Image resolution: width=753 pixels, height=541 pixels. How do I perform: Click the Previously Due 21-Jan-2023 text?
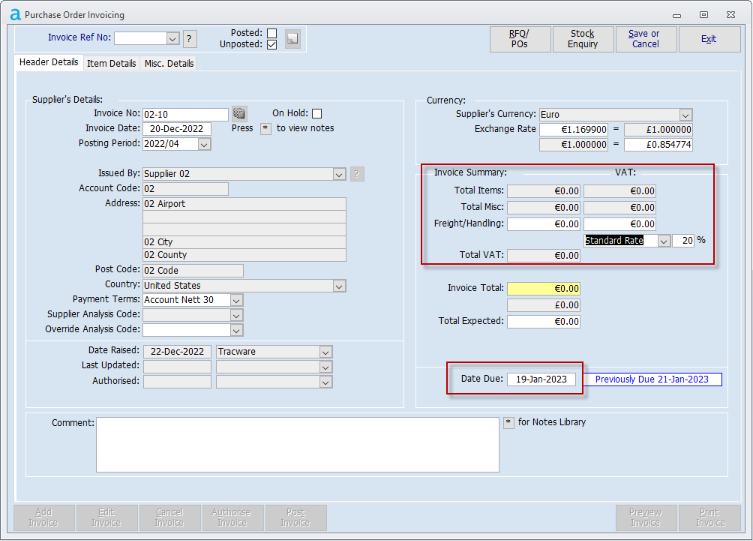(x=652, y=379)
